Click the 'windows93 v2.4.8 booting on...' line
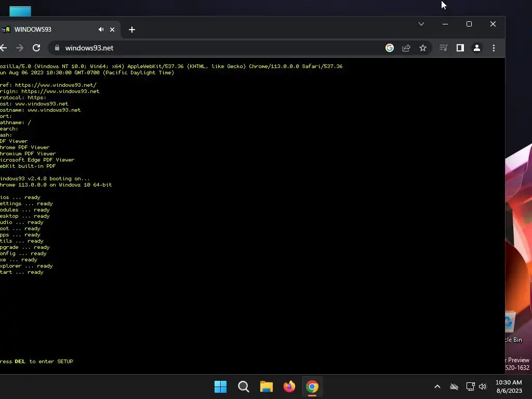 [x=45, y=179]
